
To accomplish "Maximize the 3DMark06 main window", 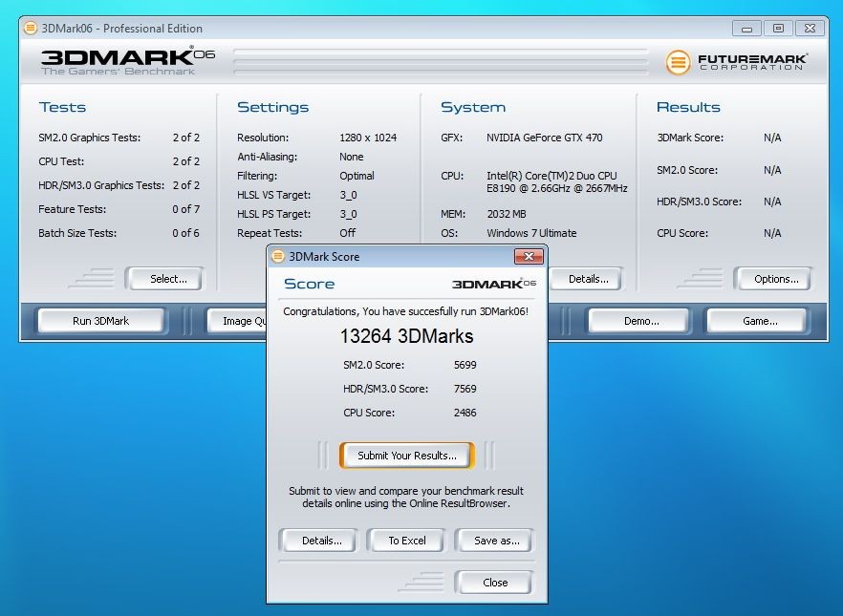I will [x=778, y=29].
